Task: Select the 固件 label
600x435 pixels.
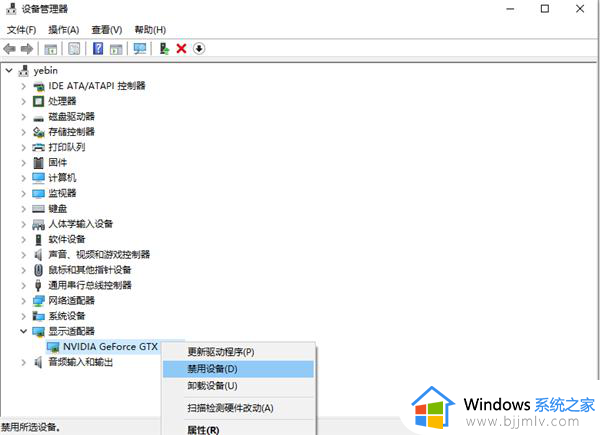Action: [x=58, y=163]
